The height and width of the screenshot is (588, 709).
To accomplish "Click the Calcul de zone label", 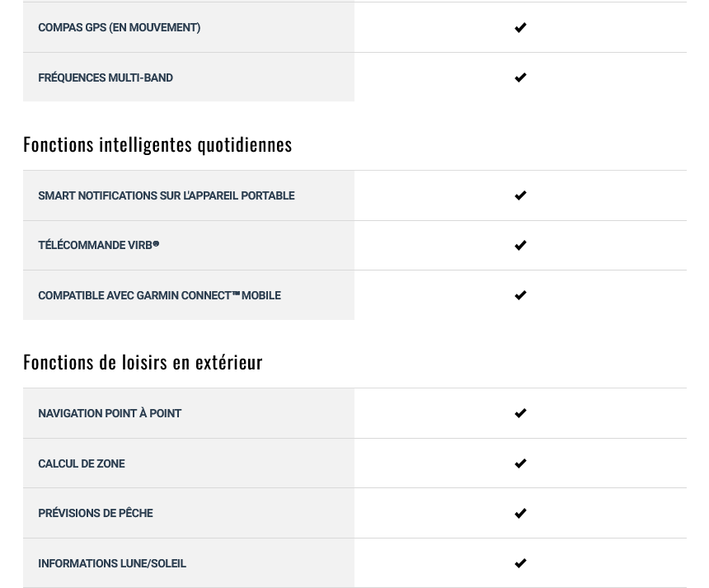I will click(x=82, y=463).
